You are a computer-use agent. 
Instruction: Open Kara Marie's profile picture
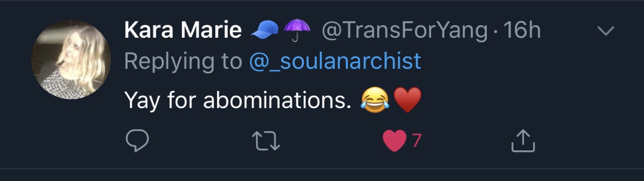click(x=71, y=59)
